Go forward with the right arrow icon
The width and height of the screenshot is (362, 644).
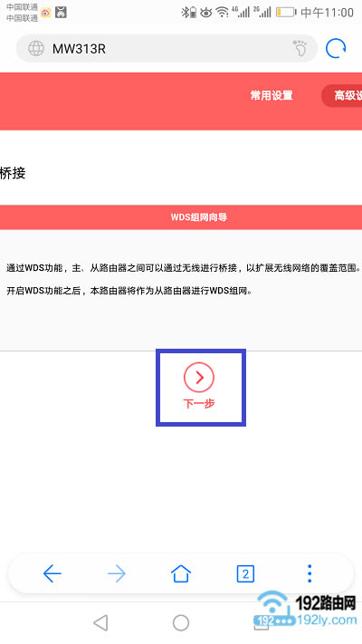click(117, 573)
